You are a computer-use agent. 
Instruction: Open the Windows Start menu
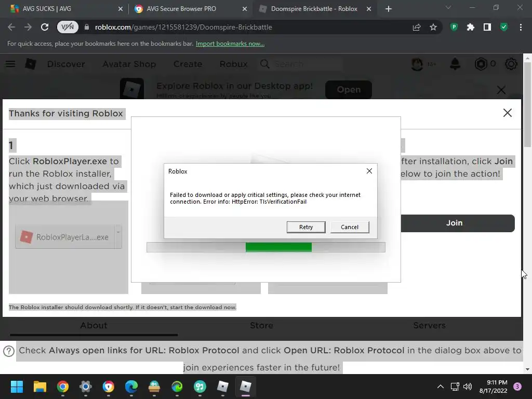tap(17, 387)
